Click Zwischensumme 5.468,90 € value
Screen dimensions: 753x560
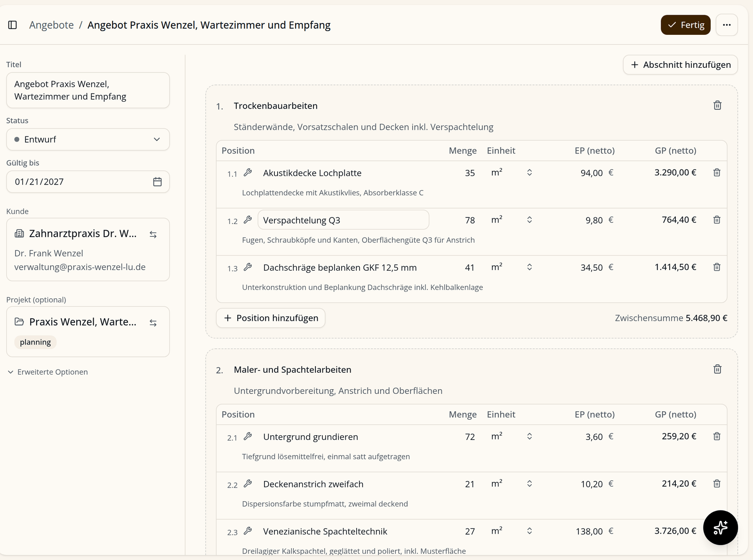click(x=706, y=318)
